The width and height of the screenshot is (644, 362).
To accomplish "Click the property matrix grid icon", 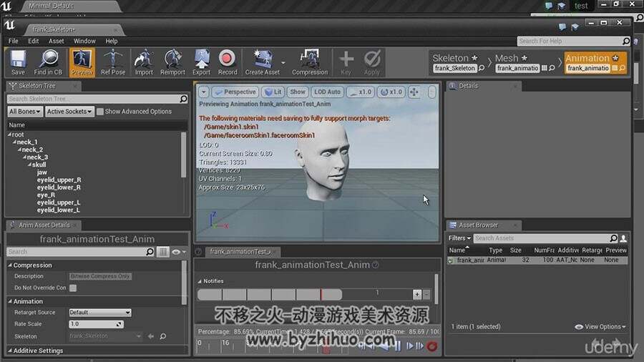I will click(163, 252).
